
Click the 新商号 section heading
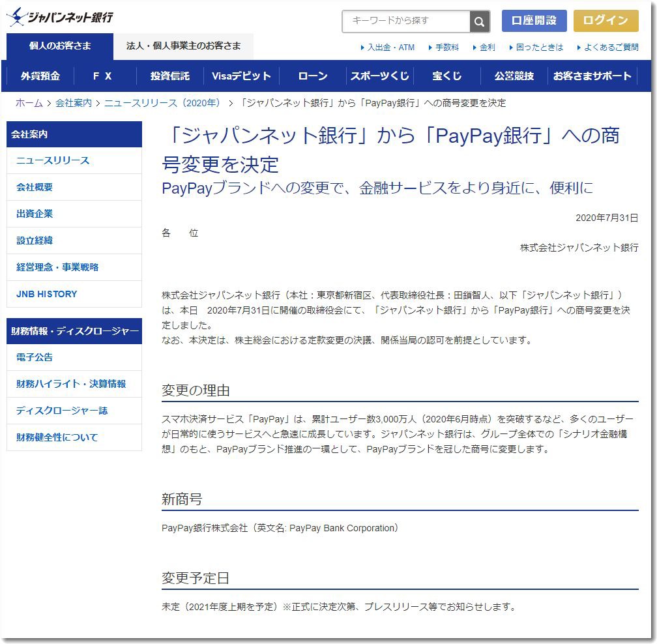click(182, 499)
